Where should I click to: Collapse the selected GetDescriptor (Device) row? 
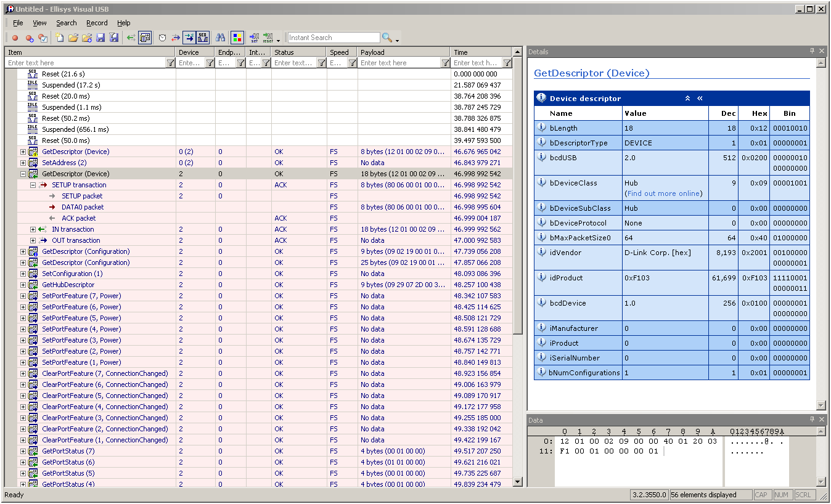[x=23, y=174]
